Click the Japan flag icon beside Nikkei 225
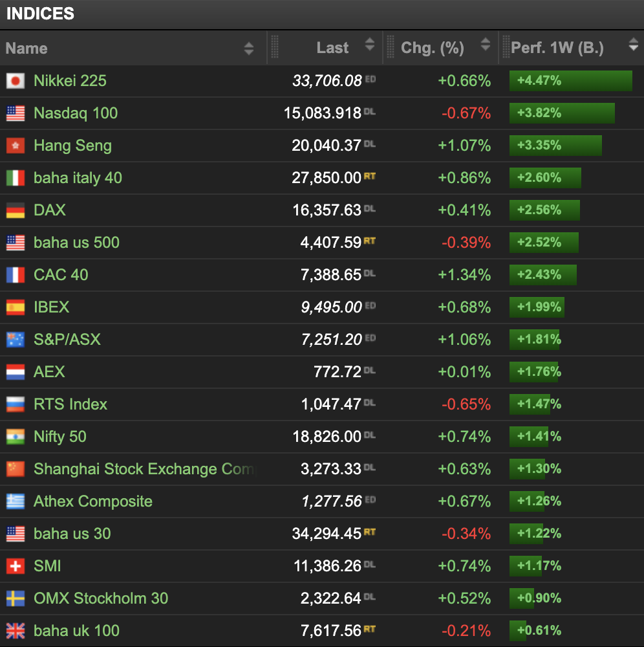The height and width of the screenshot is (647, 644). tap(16, 81)
